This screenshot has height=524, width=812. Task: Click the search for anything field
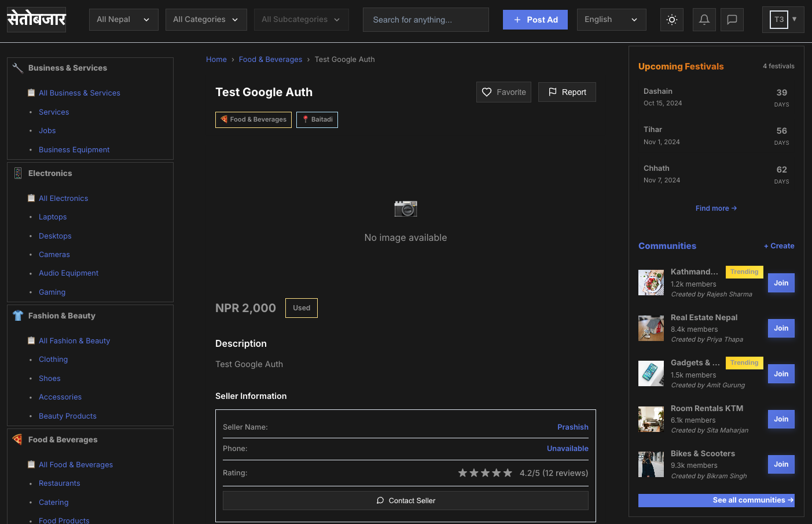click(425, 20)
